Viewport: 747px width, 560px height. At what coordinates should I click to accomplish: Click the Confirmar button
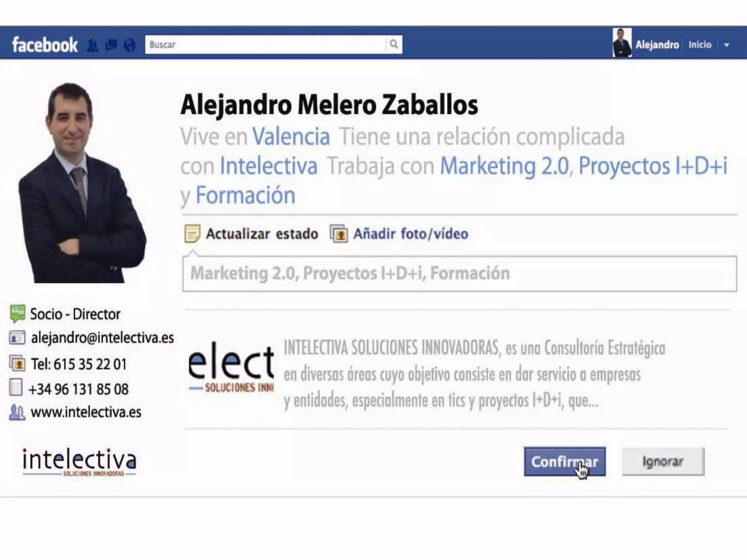click(565, 462)
